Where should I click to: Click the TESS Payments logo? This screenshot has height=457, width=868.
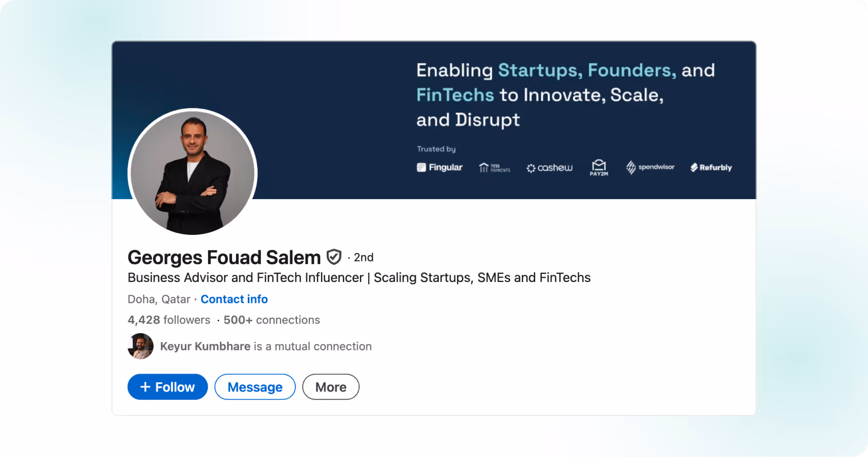tap(494, 168)
